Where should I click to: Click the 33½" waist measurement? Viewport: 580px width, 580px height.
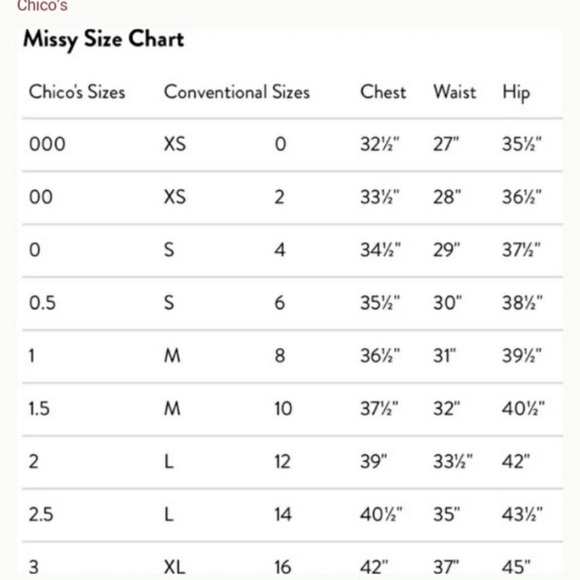[453, 462]
